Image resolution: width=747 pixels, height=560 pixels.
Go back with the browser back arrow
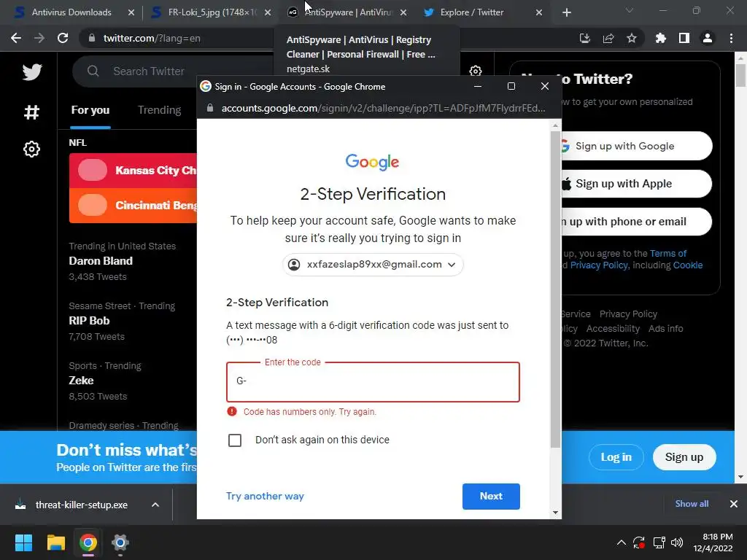click(x=16, y=38)
